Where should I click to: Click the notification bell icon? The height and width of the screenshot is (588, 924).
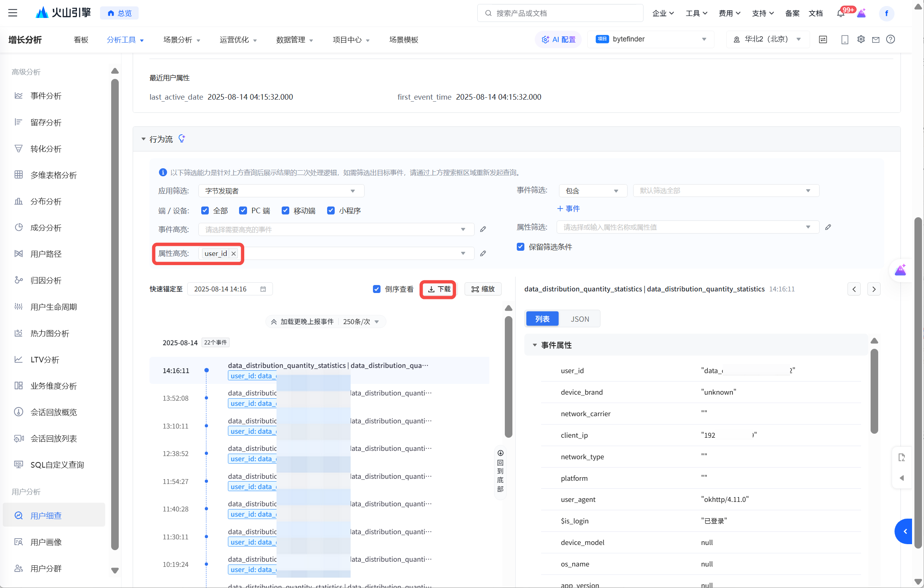[840, 14]
